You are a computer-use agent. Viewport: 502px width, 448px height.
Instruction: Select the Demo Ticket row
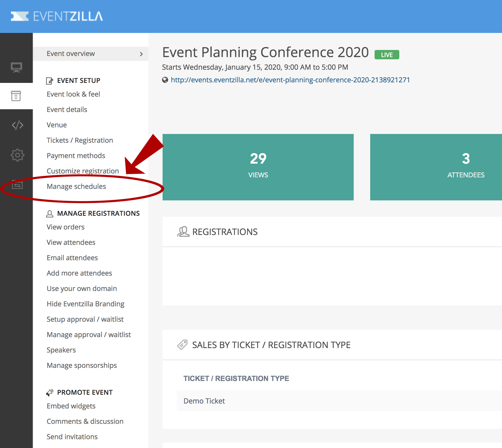pyautogui.click(x=204, y=401)
